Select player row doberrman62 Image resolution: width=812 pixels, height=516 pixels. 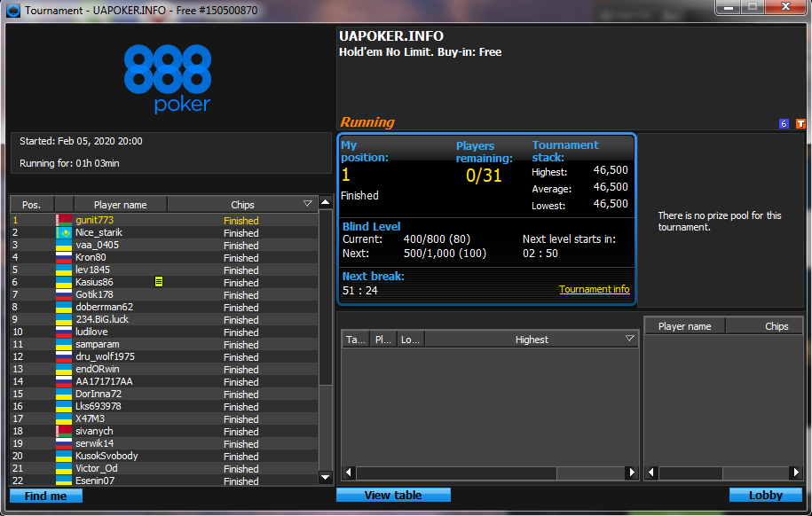coord(164,307)
